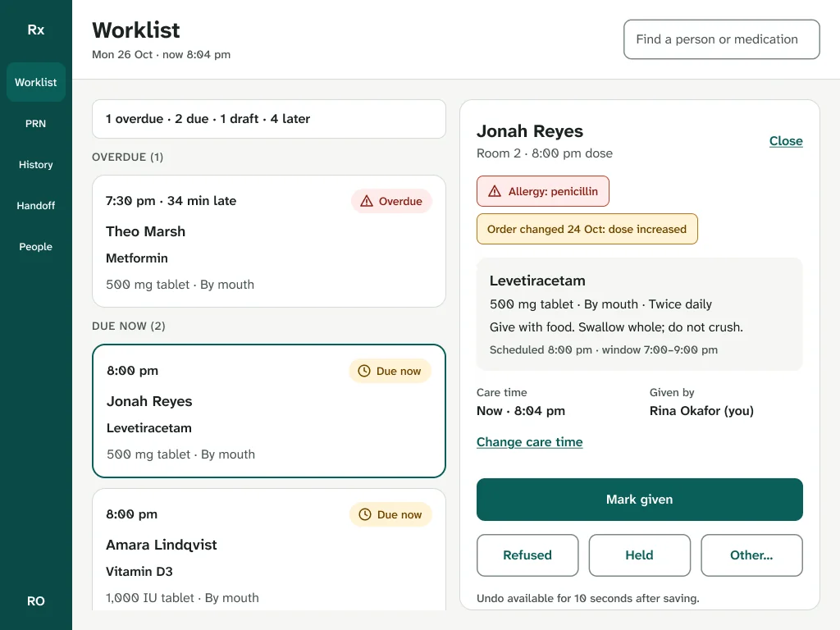Screen dimensions: 840x630
Task: Click the allergy warning triangle icon
Action: (x=495, y=191)
